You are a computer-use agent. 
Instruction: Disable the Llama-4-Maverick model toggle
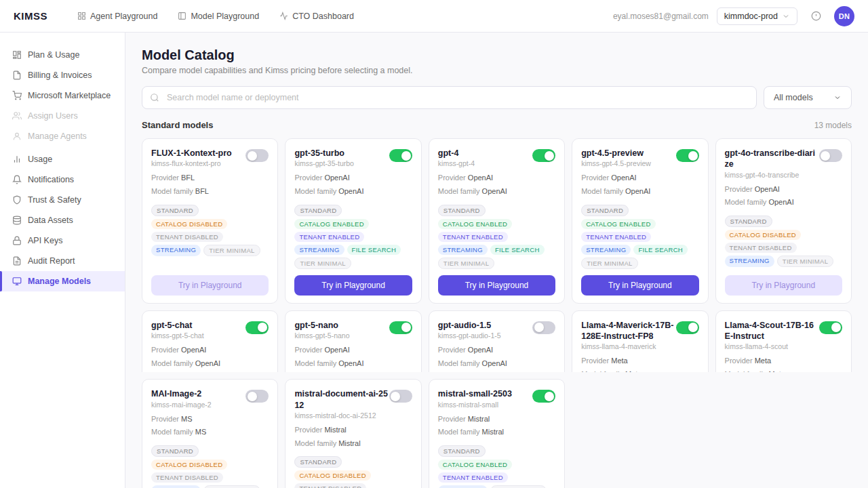tap(688, 328)
